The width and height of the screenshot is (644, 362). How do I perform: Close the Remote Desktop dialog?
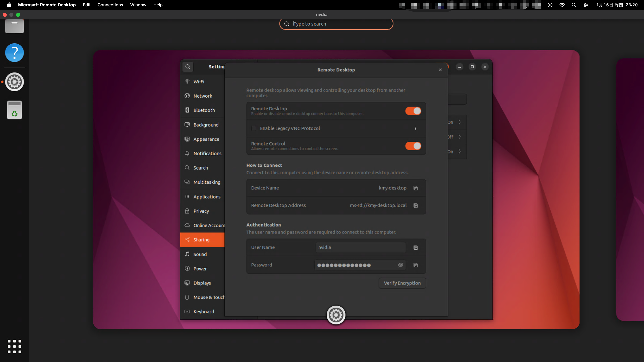click(440, 70)
